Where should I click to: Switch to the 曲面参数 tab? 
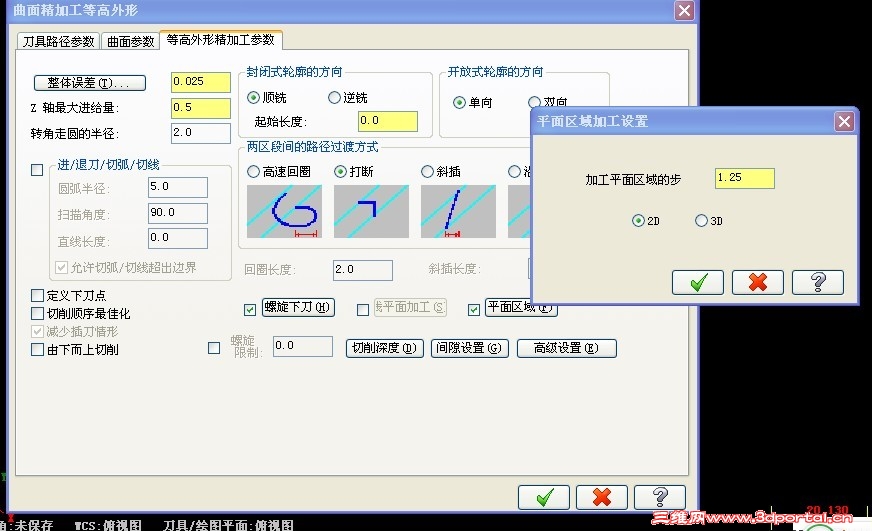click(130, 42)
